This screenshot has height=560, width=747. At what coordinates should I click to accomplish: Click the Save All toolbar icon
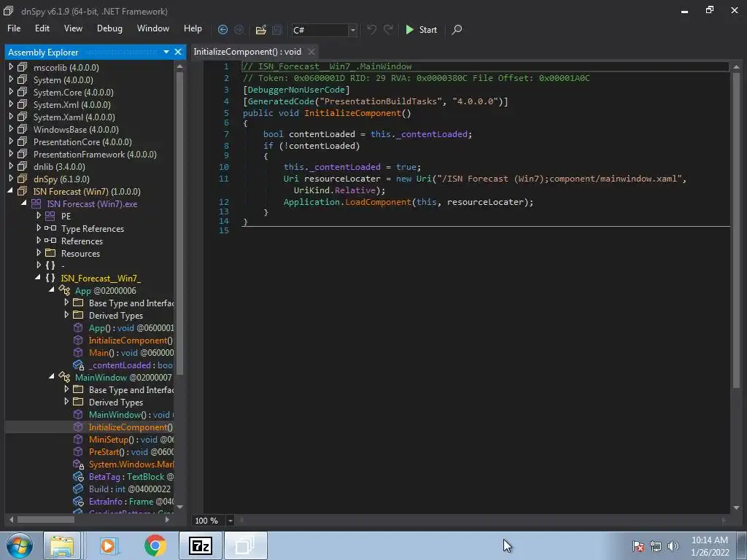(276, 29)
